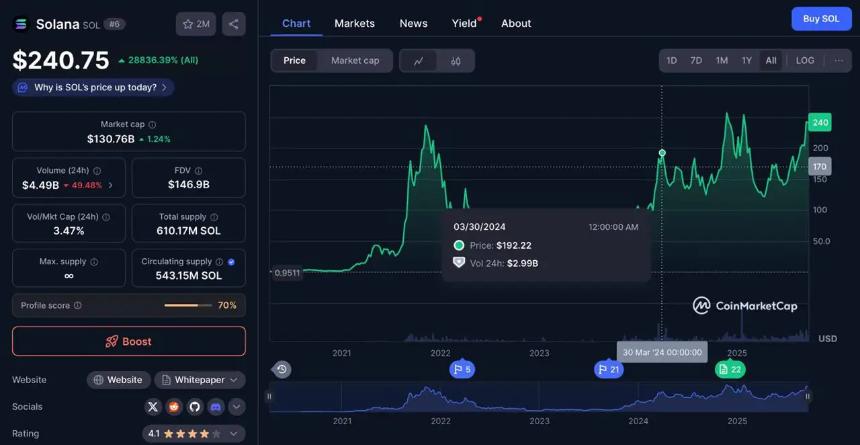This screenshot has width=860, height=445.
Task: Open Solana's Discord social link
Action: point(216,407)
